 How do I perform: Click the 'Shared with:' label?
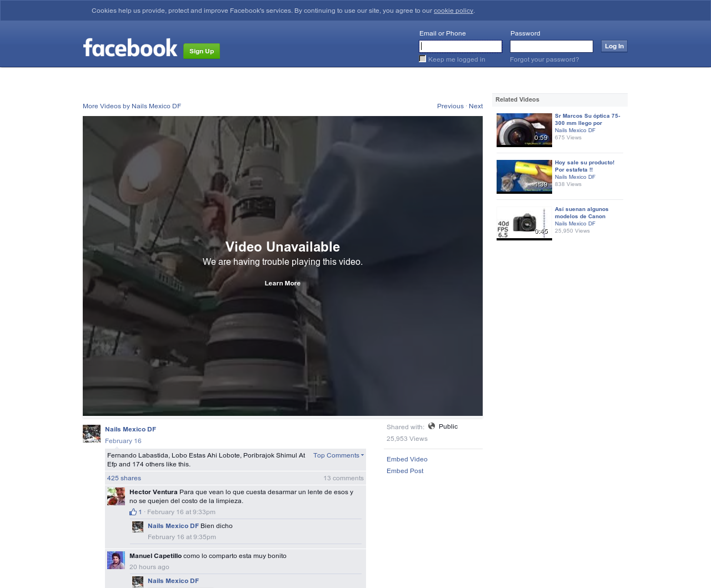click(x=405, y=427)
